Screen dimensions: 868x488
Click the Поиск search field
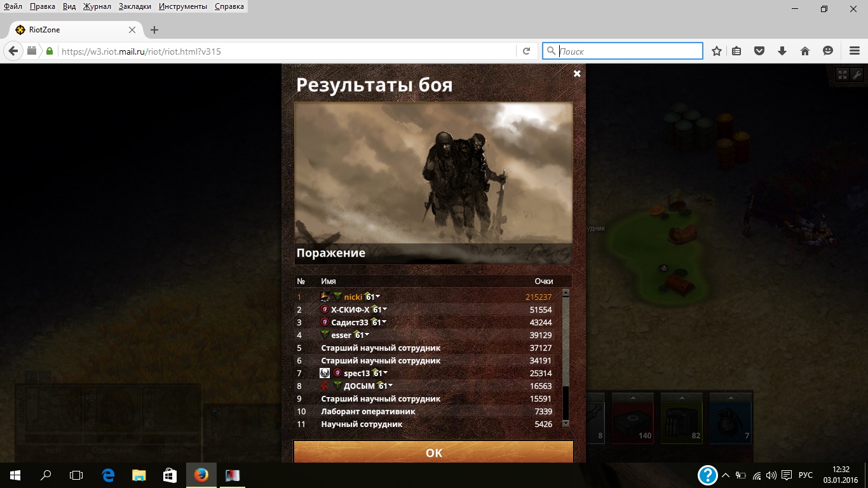tap(623, 51)
